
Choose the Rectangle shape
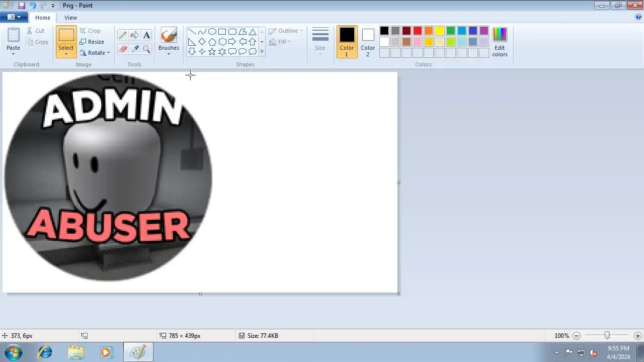pos(222,32)
